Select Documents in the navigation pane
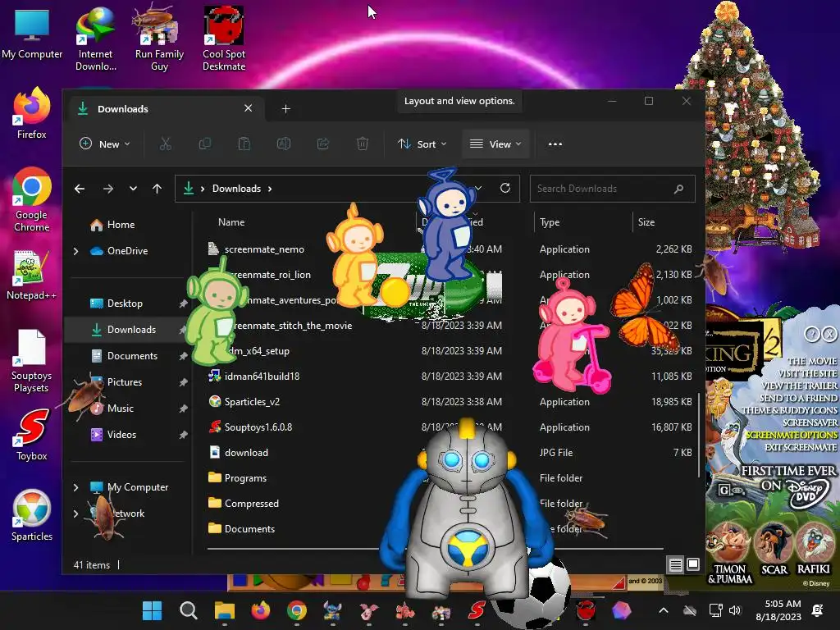This screenshot has width=840, height=630. 132,356
